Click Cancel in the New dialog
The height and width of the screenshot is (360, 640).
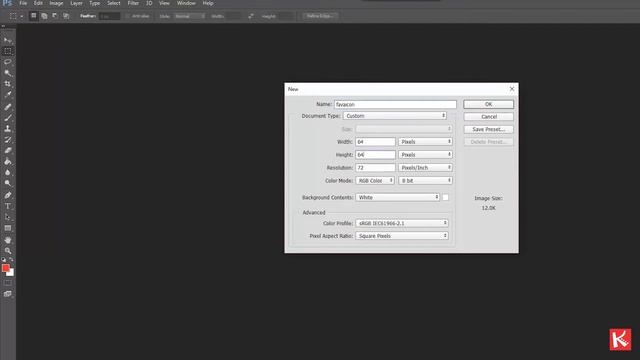tap(489, 117)
